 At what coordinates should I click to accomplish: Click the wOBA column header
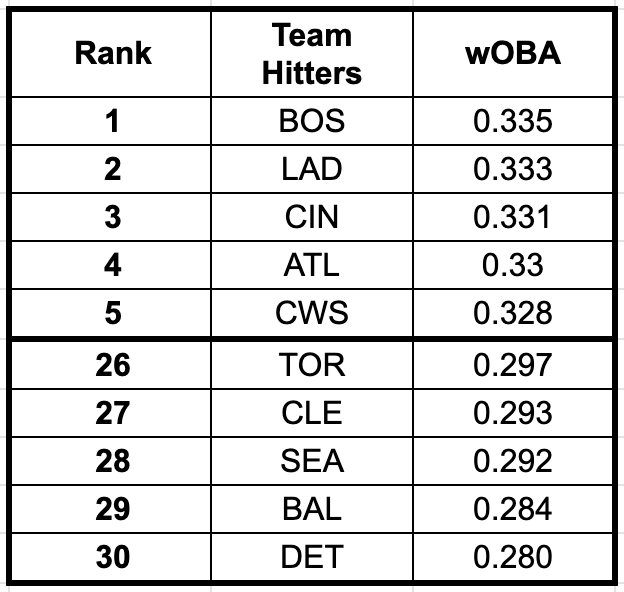click(512, 54)
